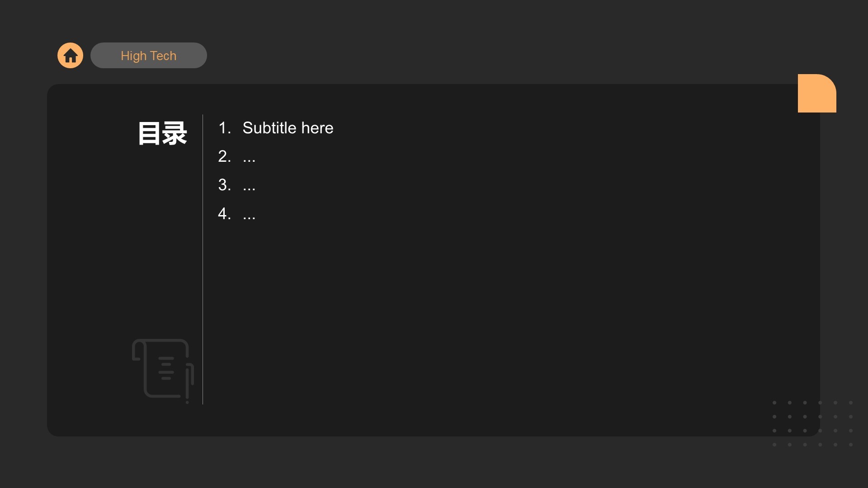Select the list number "4."
This screenshot has height=488, width=868.
click(x=225, y=214)
